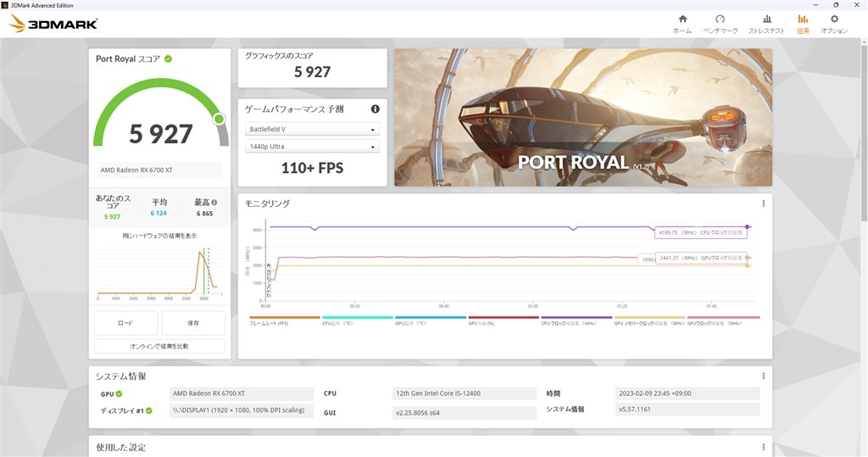Click the あなたのスコア value 5 927
868x457 pixels.
(113, 216)
